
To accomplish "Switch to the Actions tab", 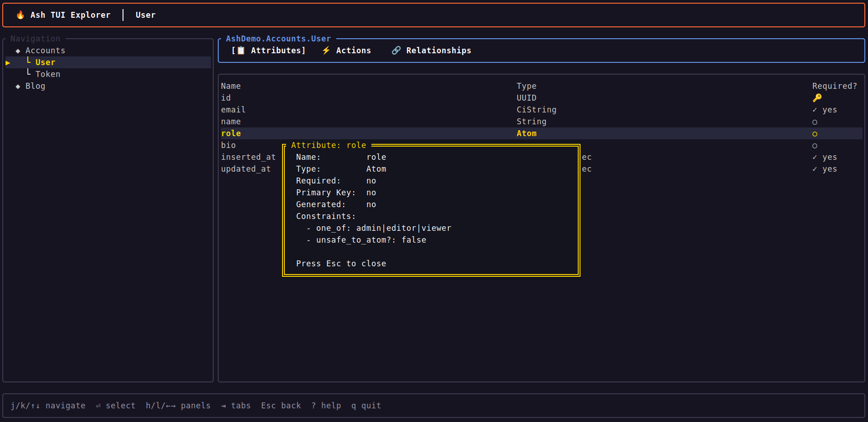I will tap(347, 51).
